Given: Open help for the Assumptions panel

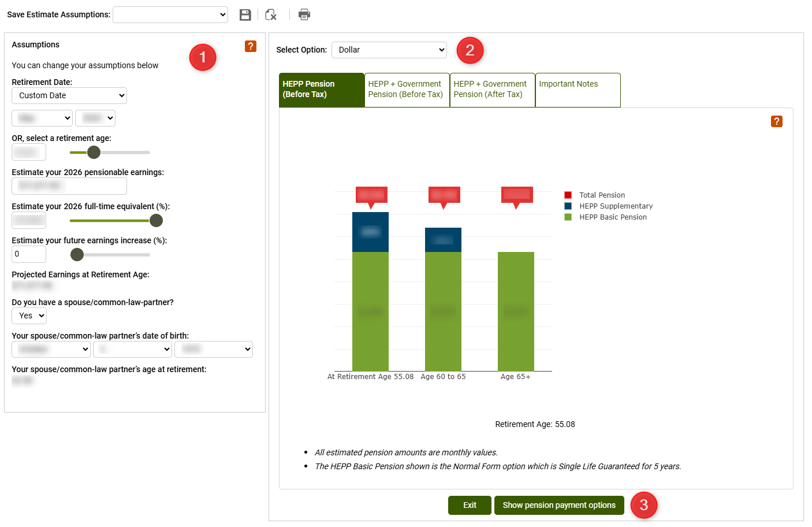Looking at the screenshot, I should [x=251, y=46].
